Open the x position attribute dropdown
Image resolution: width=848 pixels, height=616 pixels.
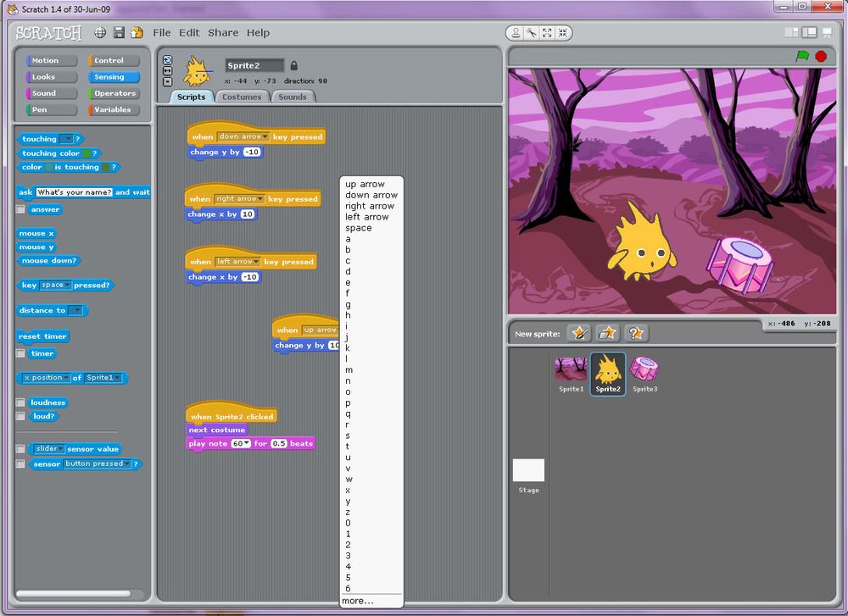click(x=46, y=378)
